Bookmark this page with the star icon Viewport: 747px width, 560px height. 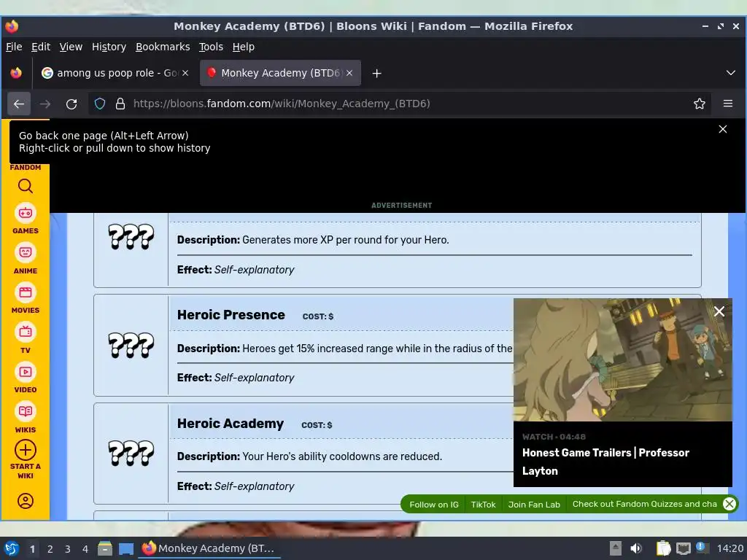(x=700, y=104)
